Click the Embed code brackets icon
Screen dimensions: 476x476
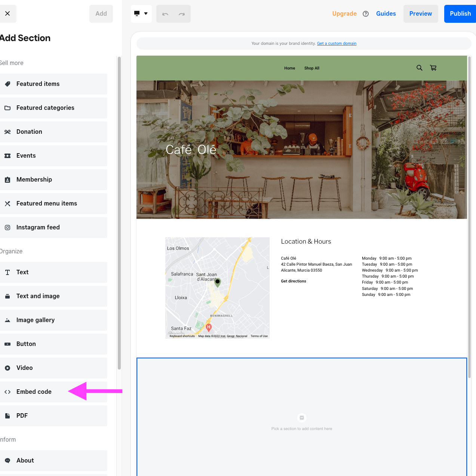(7, 392)
